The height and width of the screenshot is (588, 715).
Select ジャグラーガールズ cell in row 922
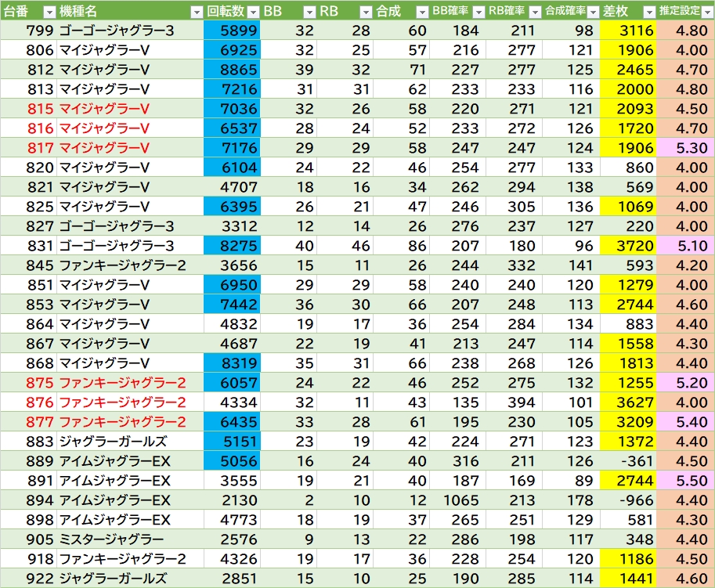130,579
